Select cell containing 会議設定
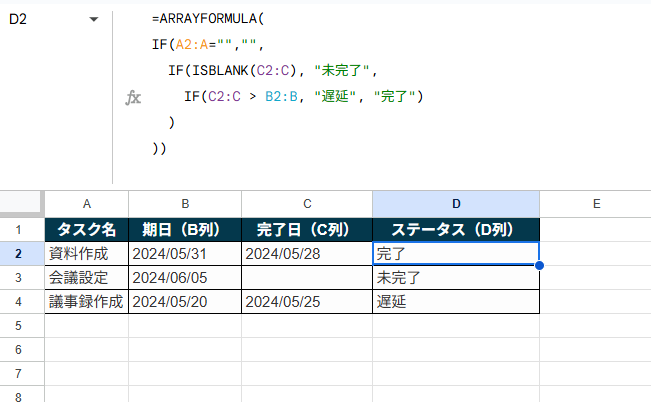The image size is (651, 402). click(x=86, y=278)
